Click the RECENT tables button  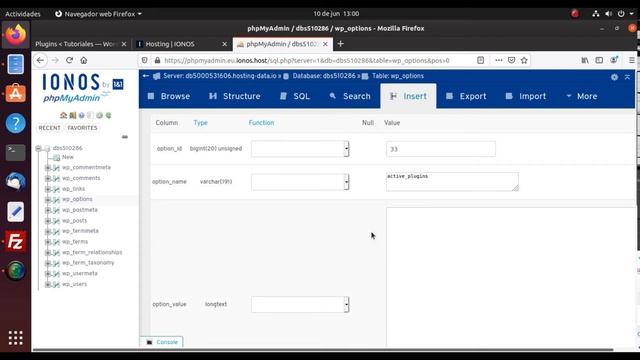(x=49, y=128)
